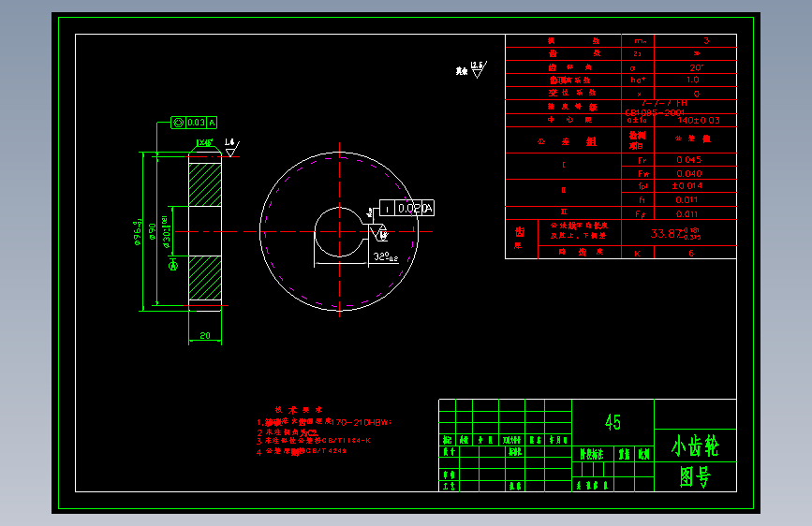Click the '公差值' column header

click(693, 139)
